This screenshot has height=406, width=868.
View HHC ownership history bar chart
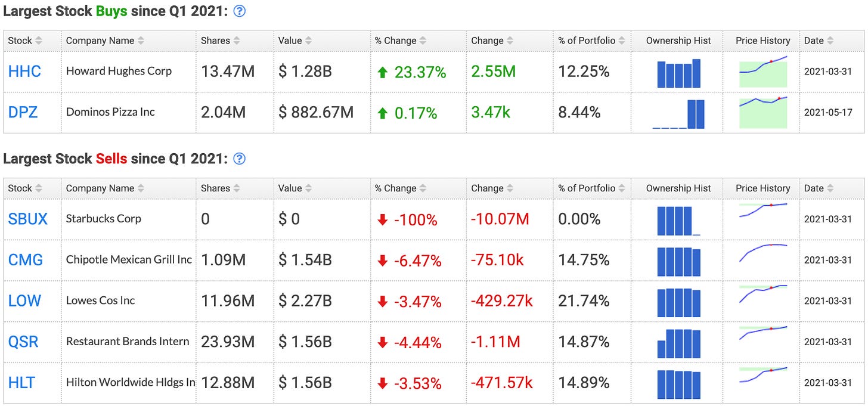coord(678,73)
